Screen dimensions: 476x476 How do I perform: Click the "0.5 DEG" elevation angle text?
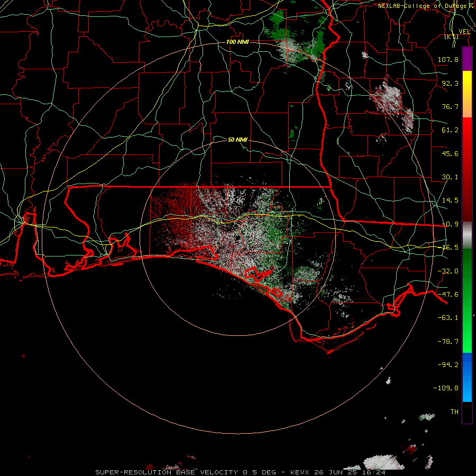coord(259,472)
